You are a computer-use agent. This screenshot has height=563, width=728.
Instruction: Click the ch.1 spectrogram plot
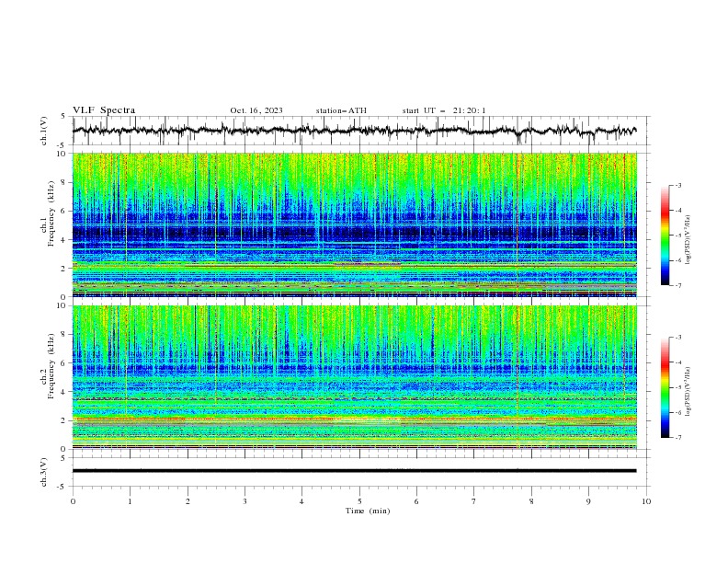tap(355, 224)
